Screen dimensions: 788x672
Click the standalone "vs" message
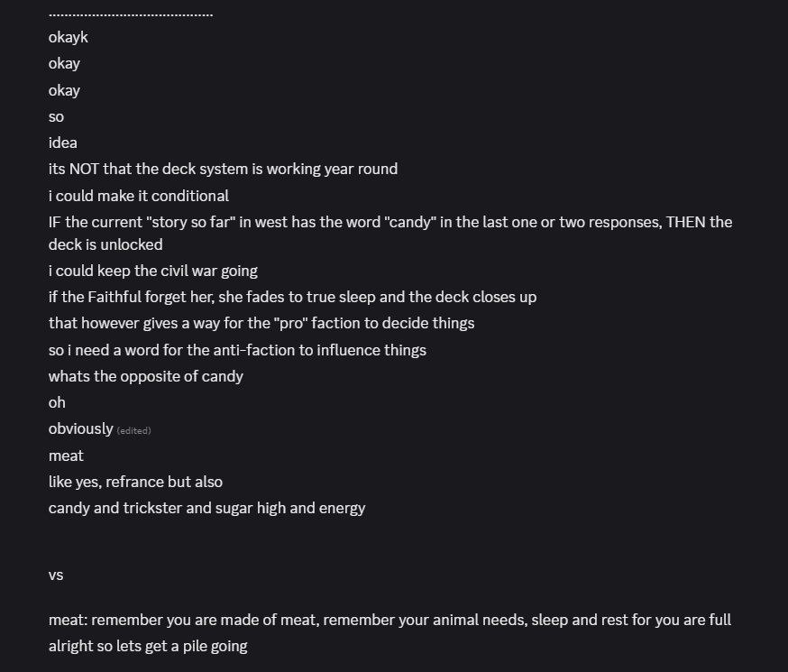coord(56,575)
